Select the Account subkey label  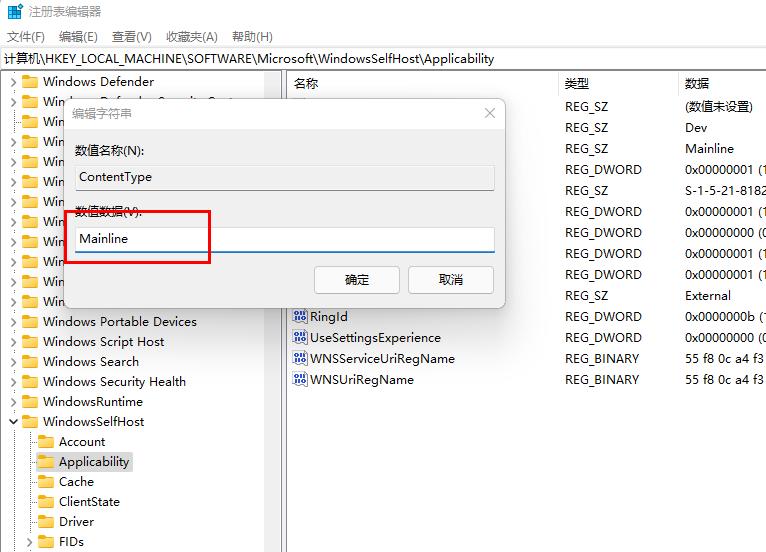click(82, 442)
